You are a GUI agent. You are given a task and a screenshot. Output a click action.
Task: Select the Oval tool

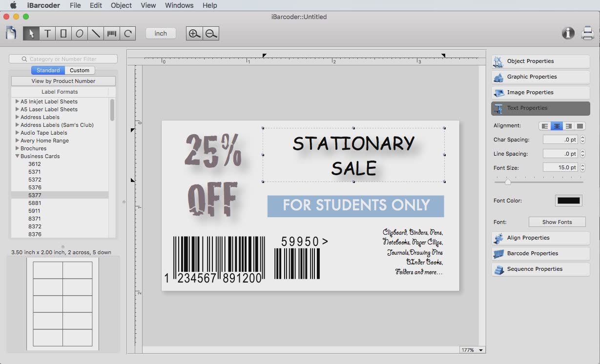coord(79,33)
